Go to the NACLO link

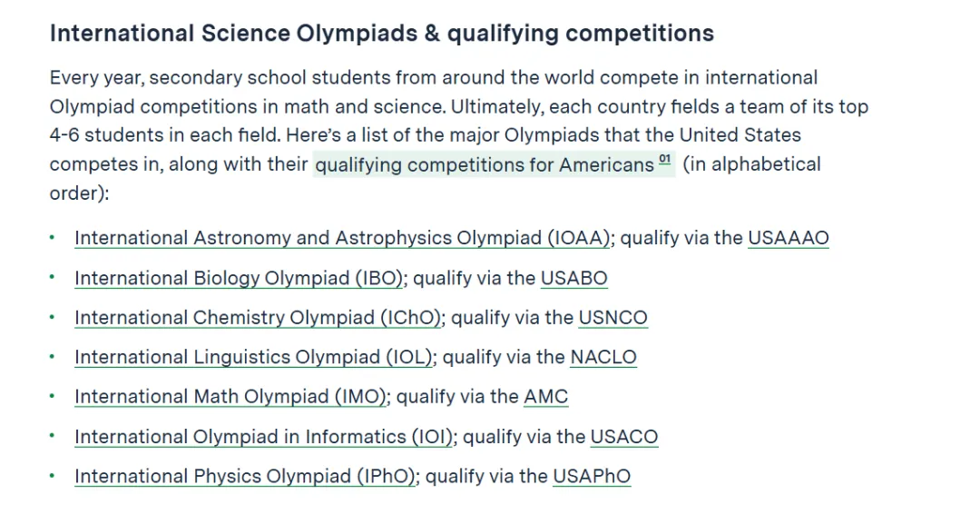603,357
